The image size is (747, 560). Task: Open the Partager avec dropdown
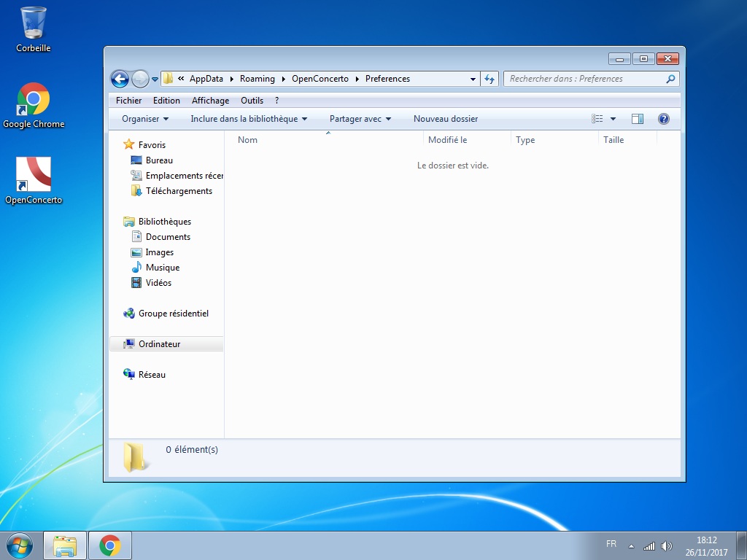[x=360, y=119]
